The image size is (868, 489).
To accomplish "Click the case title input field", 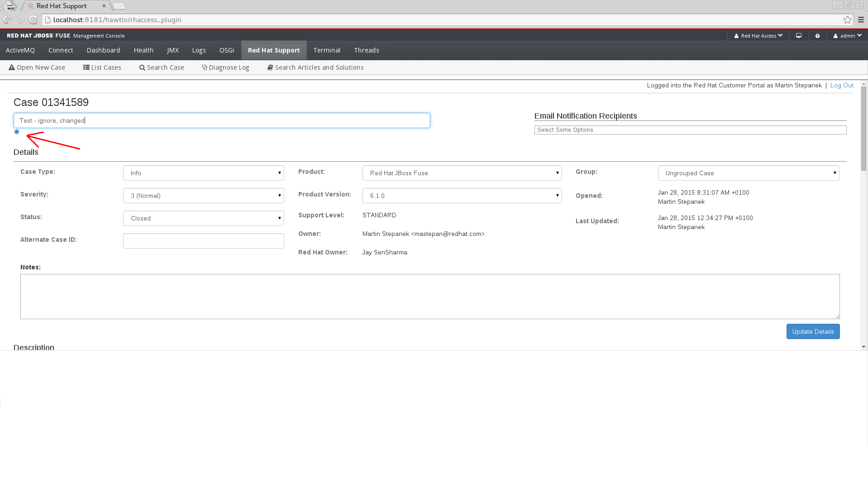I will coord(222,120).
